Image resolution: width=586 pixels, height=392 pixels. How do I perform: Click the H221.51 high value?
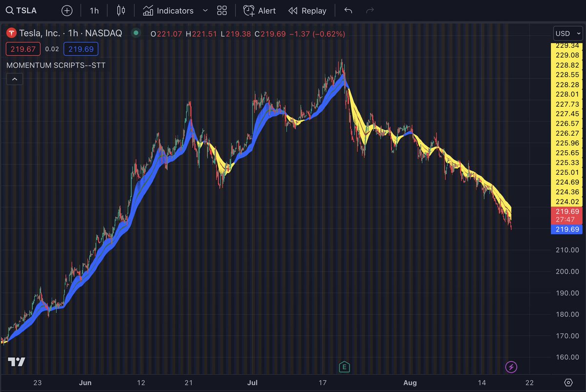tap(201, 34)
